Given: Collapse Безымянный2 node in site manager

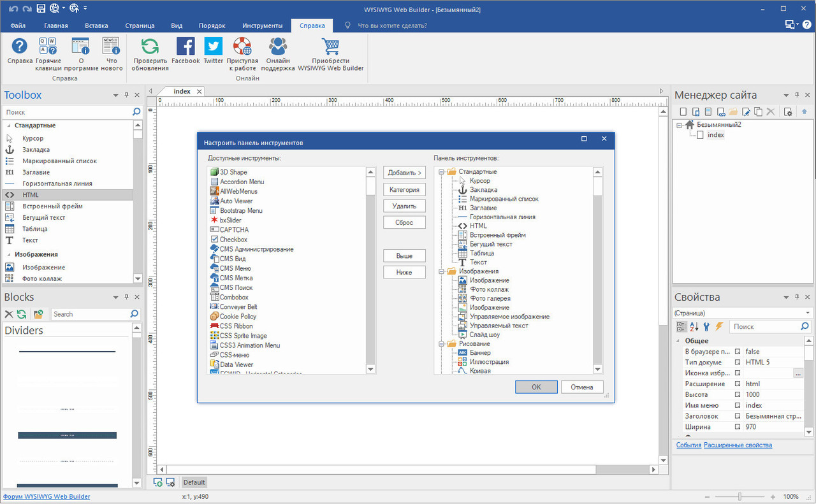Looking at the screenshot, I should (x=680, y=125).
